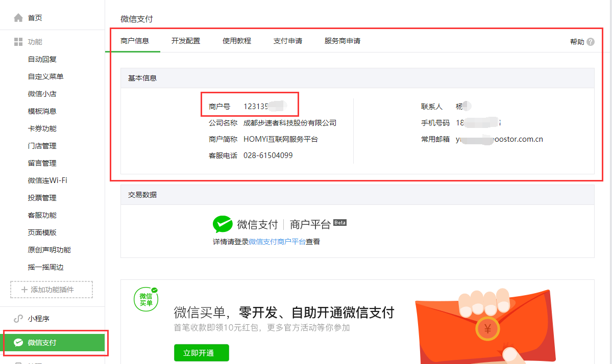Select 自定义菜单 from the sidebar
612x364 pixels.
coord(46,76)
